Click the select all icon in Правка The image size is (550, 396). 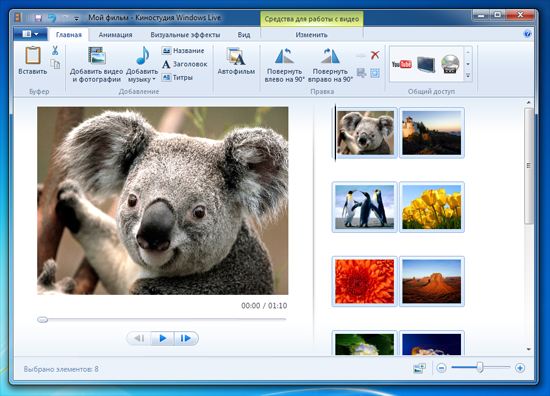pos(375,73)
